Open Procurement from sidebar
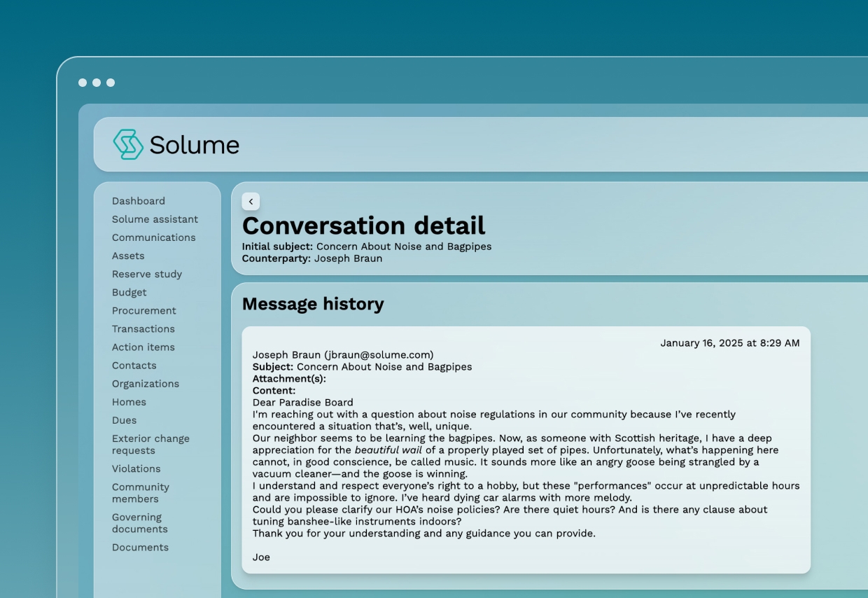868x598 pixels. 144,310
